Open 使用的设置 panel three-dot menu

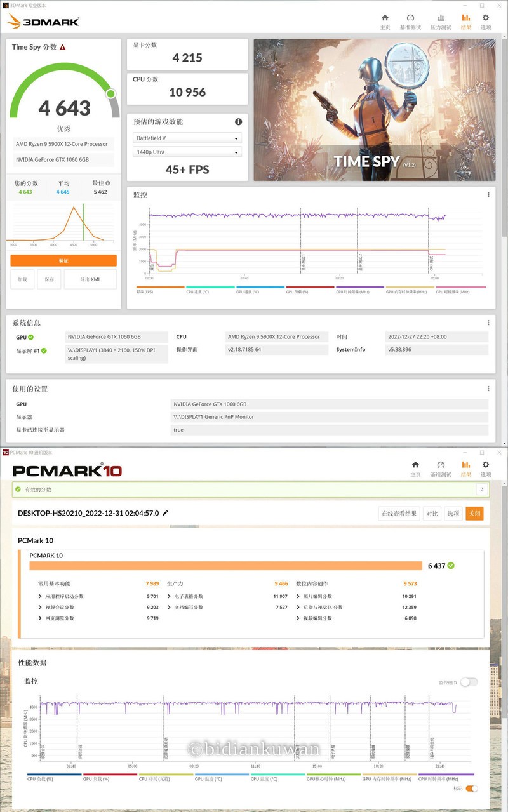click(488, 389)
